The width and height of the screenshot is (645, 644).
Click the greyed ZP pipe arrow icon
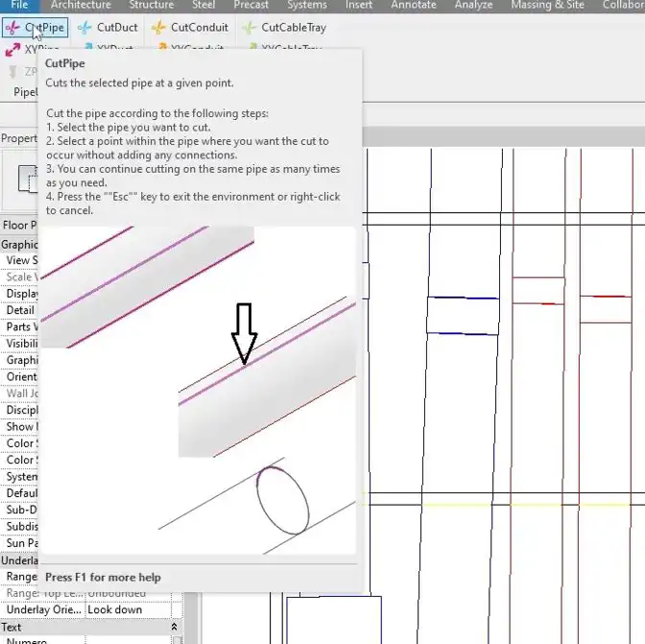click(13, 72)
